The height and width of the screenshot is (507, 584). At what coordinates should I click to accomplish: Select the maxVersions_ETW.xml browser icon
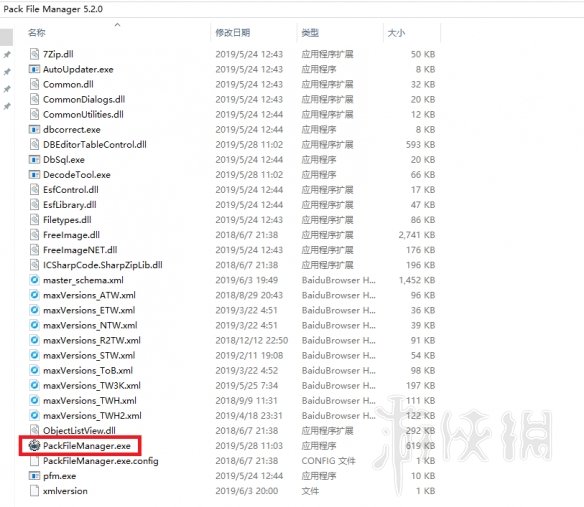click(x=34, y=310)
